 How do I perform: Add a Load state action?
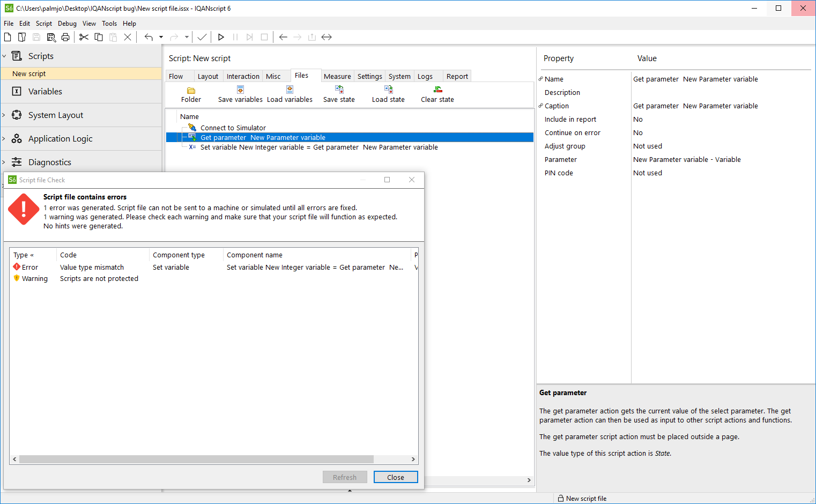pos(388,94)
